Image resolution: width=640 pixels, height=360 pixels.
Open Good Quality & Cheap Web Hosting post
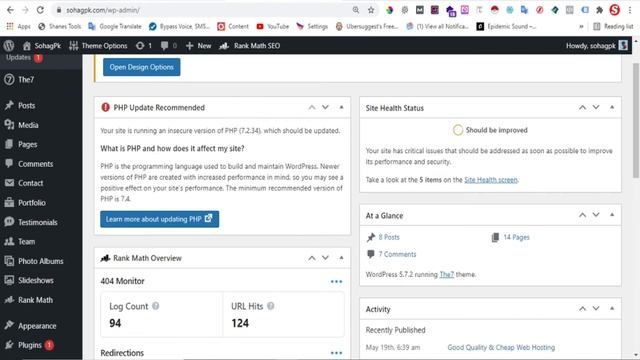point(501,347)
